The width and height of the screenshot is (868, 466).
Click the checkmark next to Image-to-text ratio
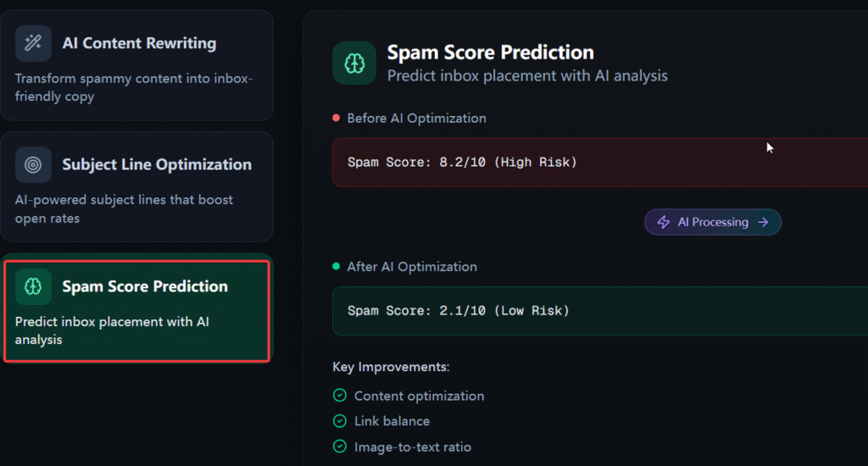coord(340,447)
